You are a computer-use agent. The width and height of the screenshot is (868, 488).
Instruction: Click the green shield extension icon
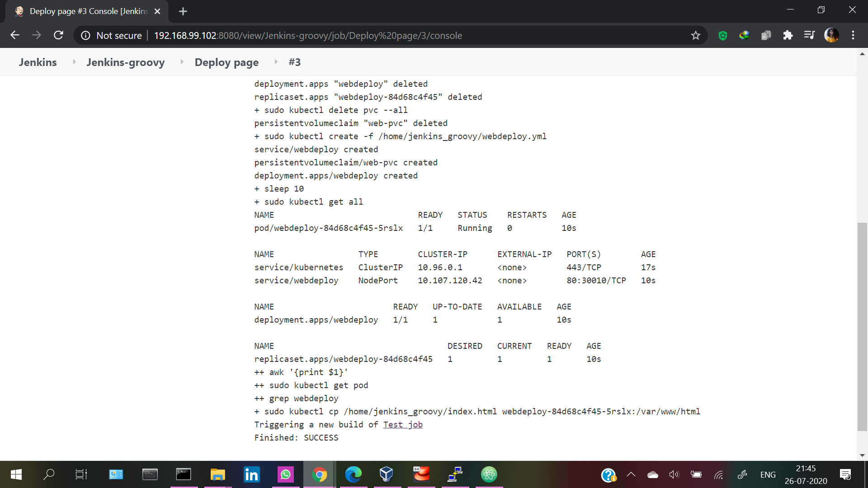click(x=722, y=35)
